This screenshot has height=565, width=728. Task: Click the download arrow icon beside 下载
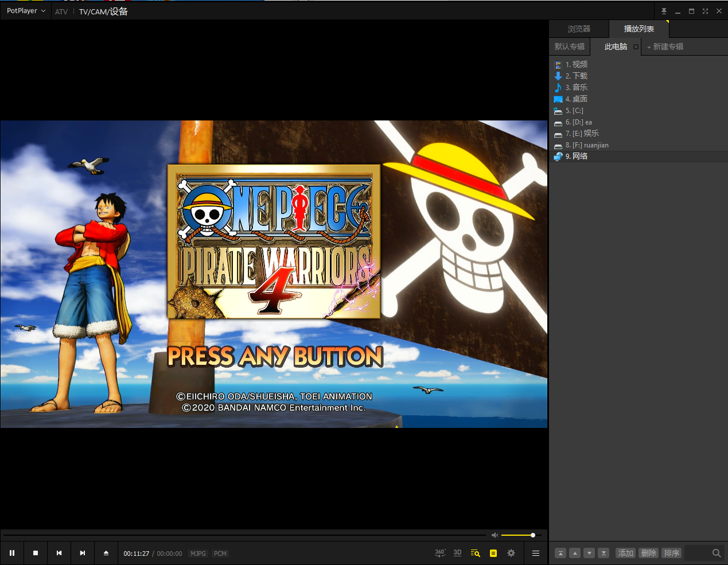[x=558, y=76]
